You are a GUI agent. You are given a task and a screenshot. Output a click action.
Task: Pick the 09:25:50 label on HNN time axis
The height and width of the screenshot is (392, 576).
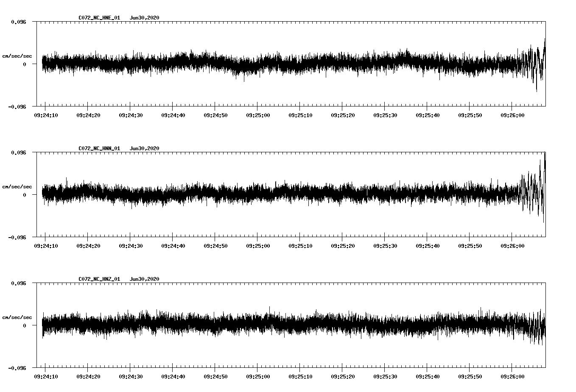pyautogui.click(x=470, y=246)
